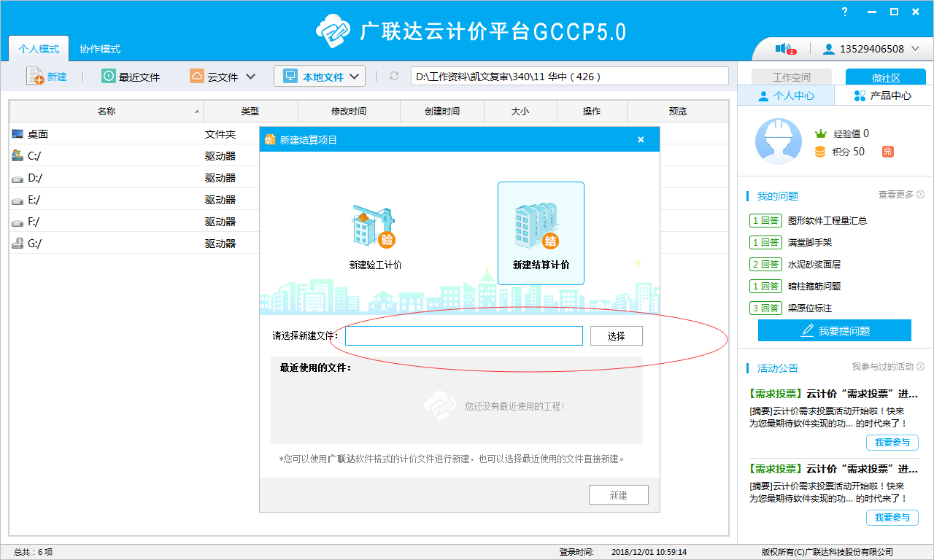Click the help question mark icon
Viewport: 934px width, 560px height.
[845, 12]
